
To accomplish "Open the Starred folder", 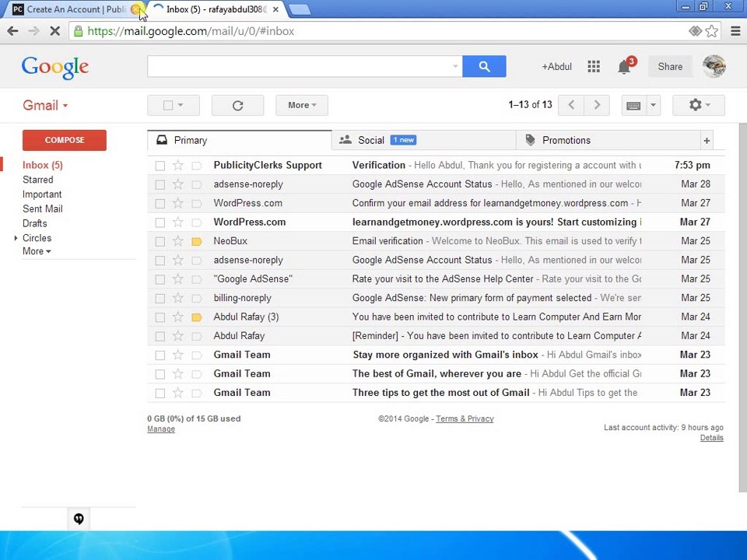I will [x=37, y=180].
